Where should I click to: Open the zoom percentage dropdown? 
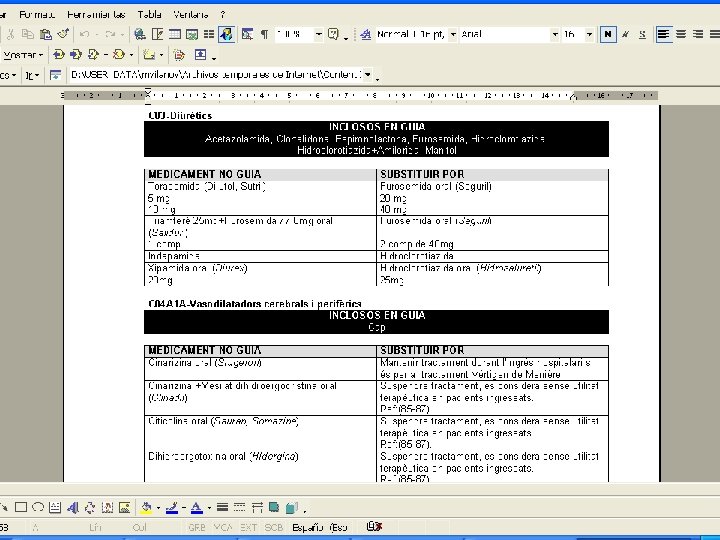[x=318, y=34]
